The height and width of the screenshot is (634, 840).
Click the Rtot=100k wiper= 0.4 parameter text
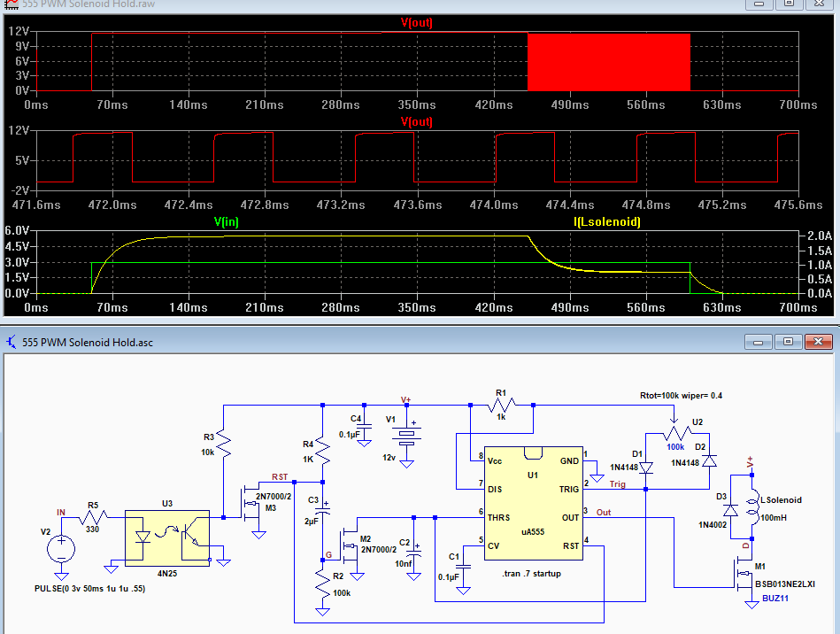[681, 396]
